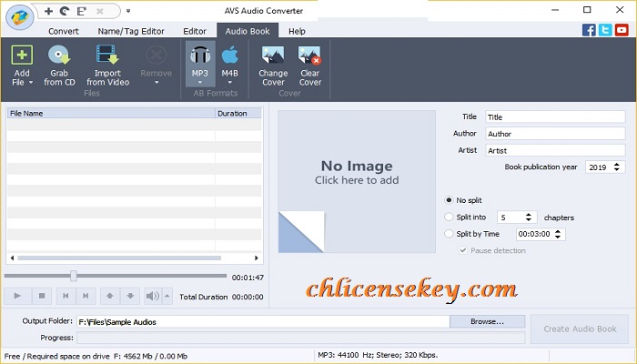Open the AVS application logo menu
637x364 pixels.
(19, 16)
